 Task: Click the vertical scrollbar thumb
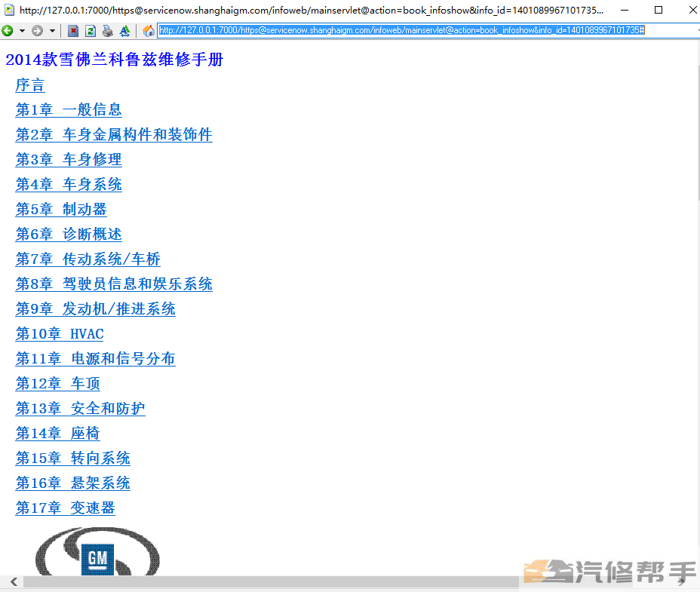pyautogui.click(x=698, y=132)
